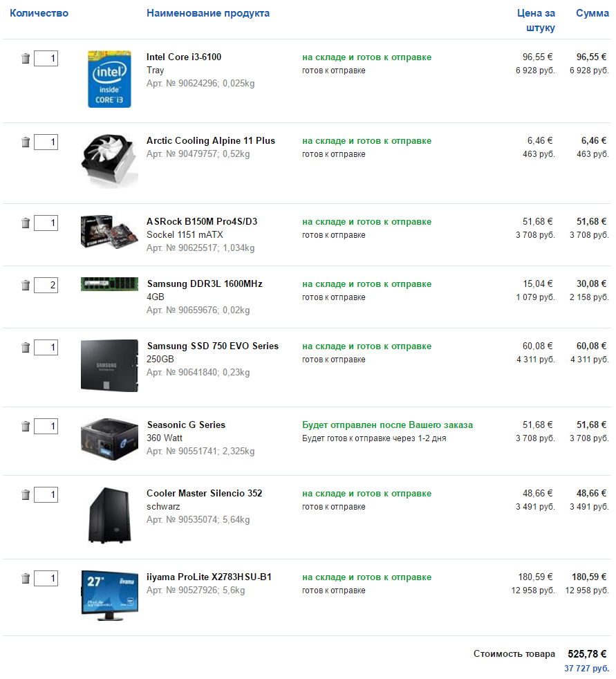The image size is (616, 679).
Task: Remove Seasonic G Series via trash icon
Action: [x=26, y=426]
